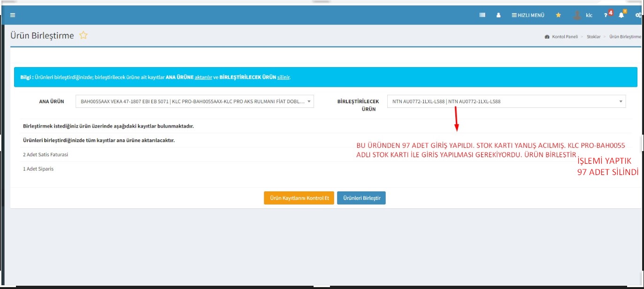
Task: Click the Ürün Kayıtlarını Kontrol Et button
Action: click(299, 198)
